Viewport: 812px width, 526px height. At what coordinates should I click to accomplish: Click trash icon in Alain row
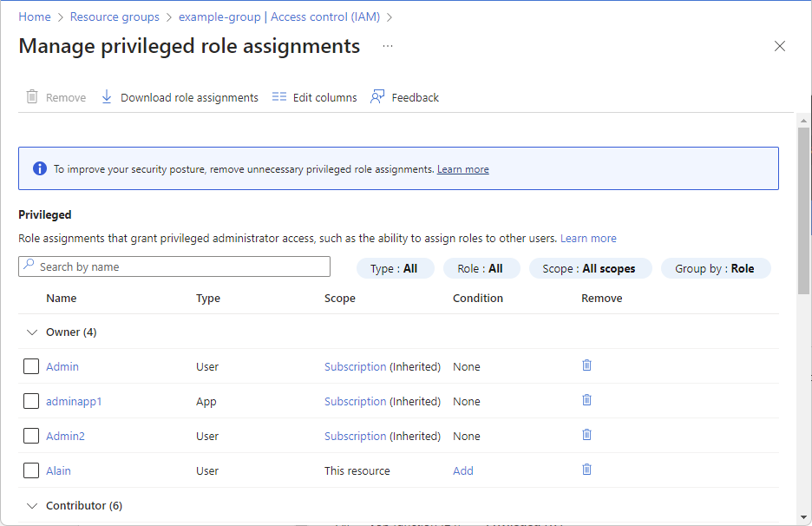(586, 470)
